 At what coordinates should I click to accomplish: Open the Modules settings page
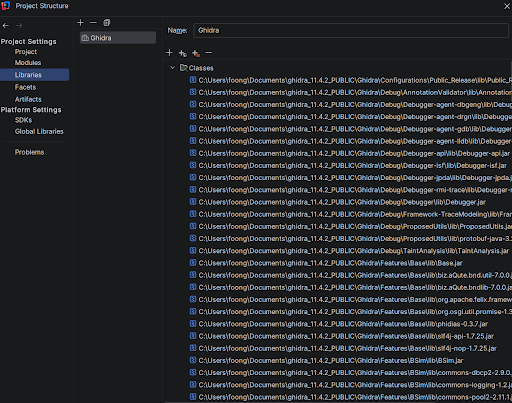(x=28, y=63)
